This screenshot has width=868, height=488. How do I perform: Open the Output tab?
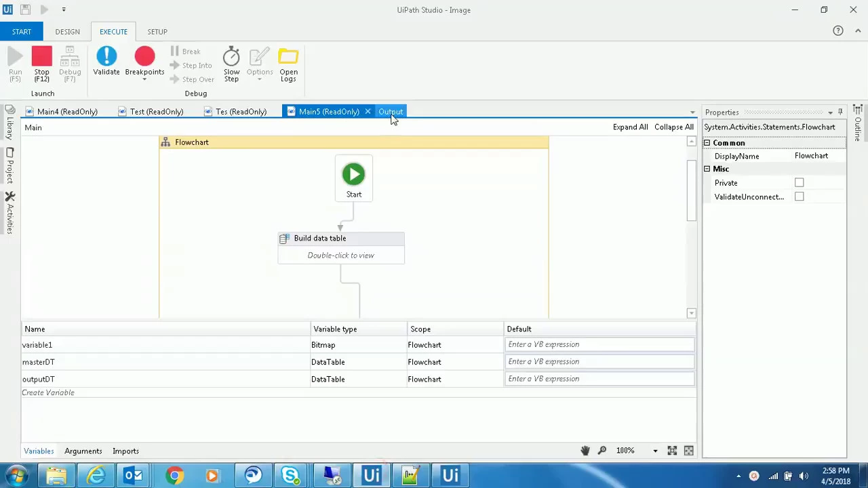point(391,112)
